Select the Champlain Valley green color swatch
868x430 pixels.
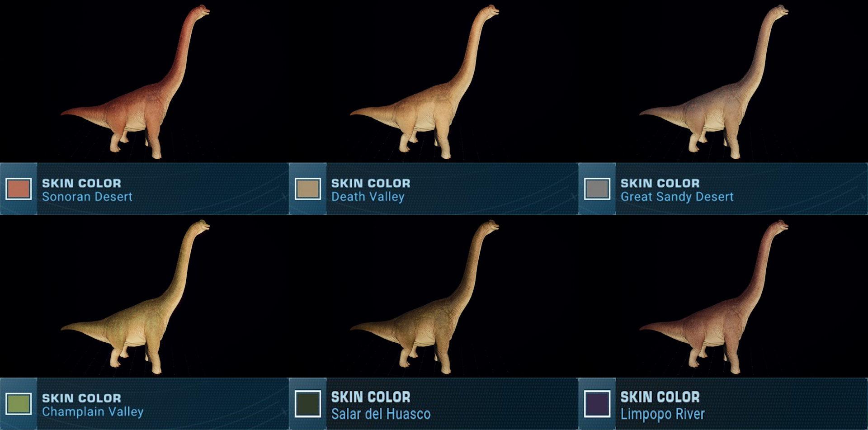(x=19, y=404)
